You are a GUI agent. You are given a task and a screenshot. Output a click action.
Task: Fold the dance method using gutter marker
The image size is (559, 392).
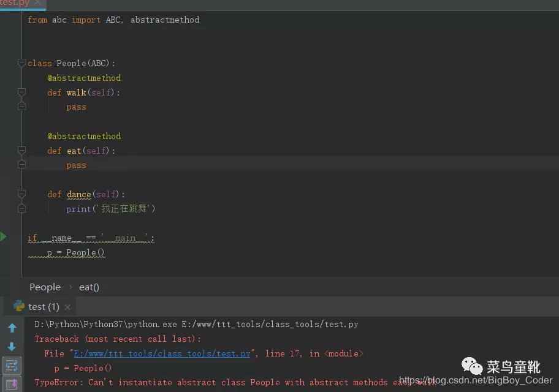[22, 194]
